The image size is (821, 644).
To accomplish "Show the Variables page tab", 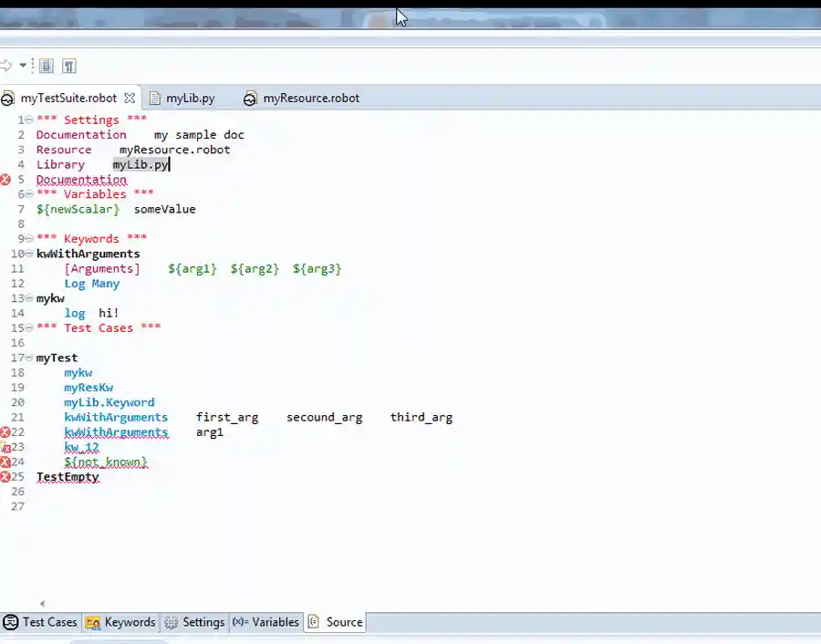I will pos(265,622).
